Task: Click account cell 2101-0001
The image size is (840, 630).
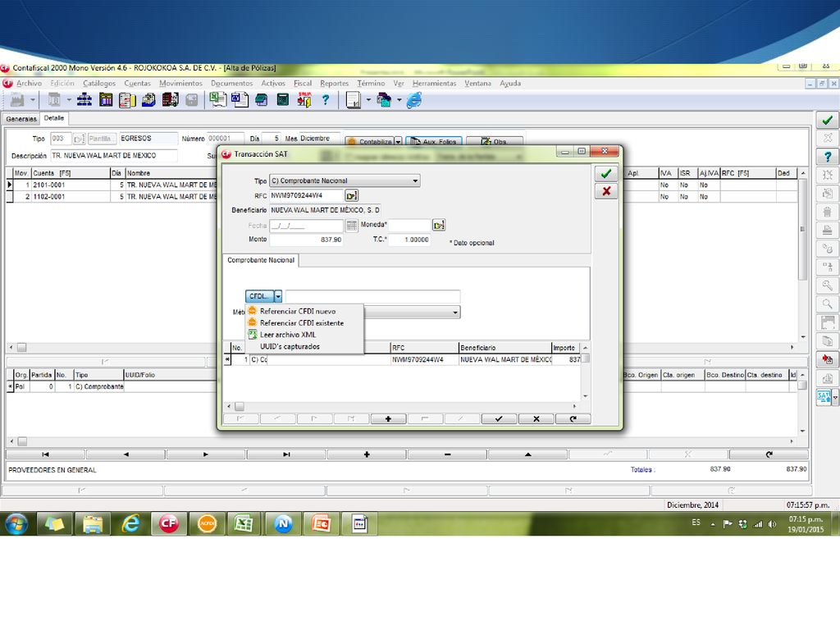Action: 71,185
